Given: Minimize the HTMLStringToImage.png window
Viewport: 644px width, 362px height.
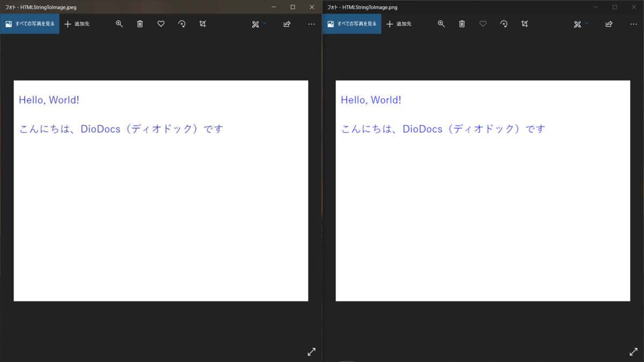Looking at the screenshot, I should point(596,7).
